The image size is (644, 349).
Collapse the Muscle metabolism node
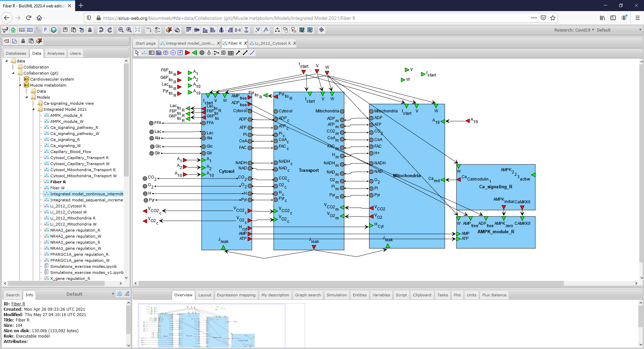click(20, 85)
